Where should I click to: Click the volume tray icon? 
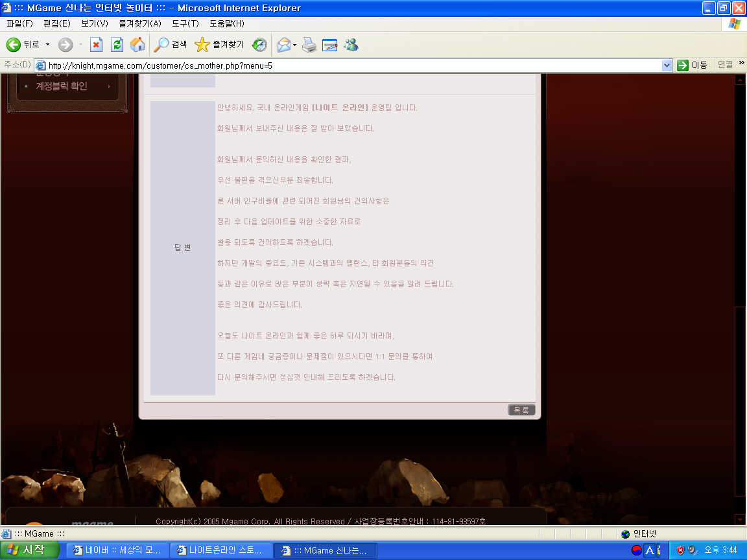pyautogui.click(x=693, y=550)
